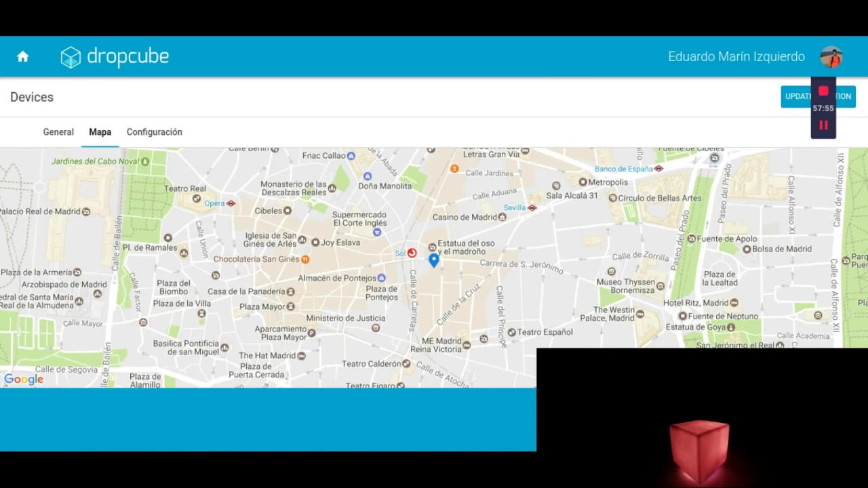Click the Fnac Callao shopping marker
Viewport: 868px width, 488px height.
coord(351,156)
